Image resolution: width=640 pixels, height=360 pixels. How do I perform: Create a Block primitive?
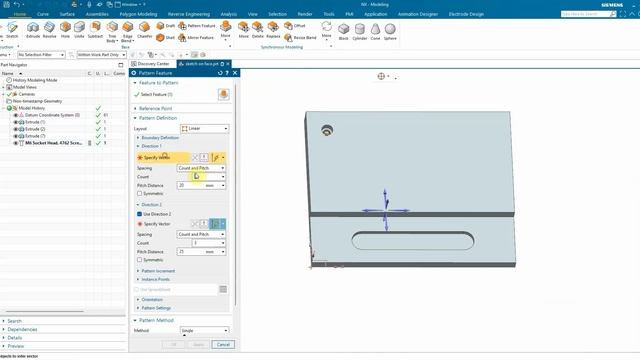[x=344, y=32]
